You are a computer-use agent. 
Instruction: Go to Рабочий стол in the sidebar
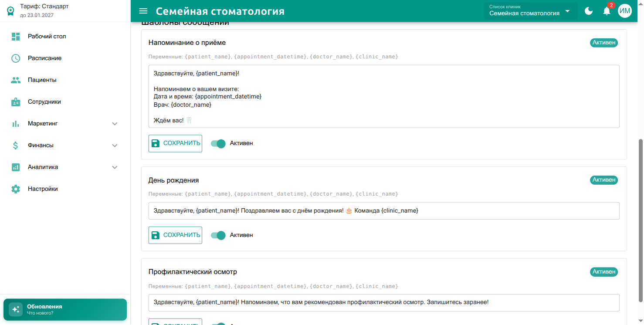pyautogui.click(x=16, y=36)
